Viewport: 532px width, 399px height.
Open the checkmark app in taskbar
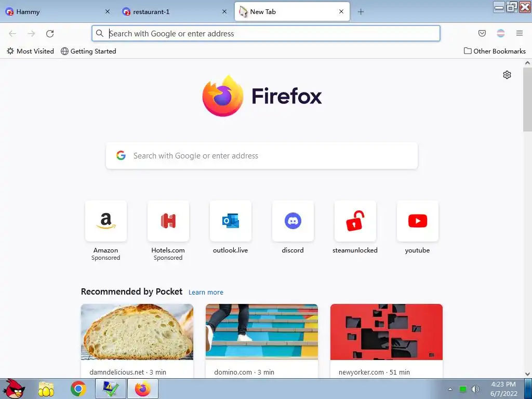coord(111,389)
